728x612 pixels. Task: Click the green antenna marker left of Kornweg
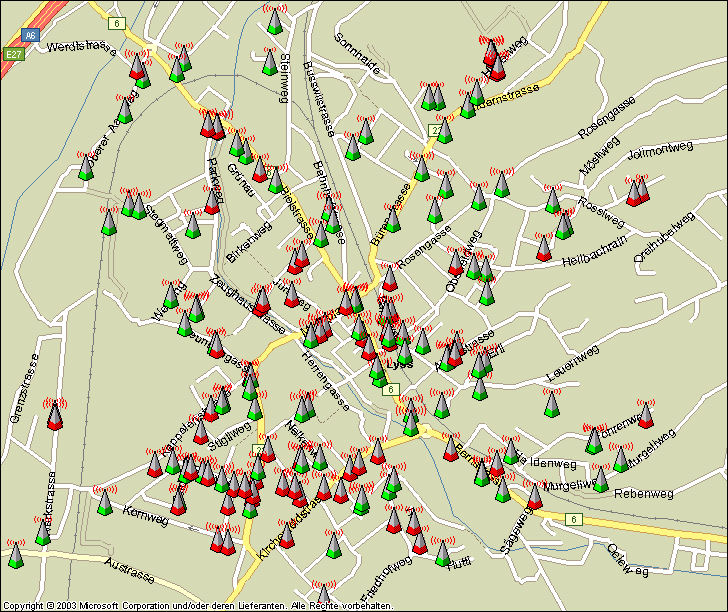[x=104, y=502]
